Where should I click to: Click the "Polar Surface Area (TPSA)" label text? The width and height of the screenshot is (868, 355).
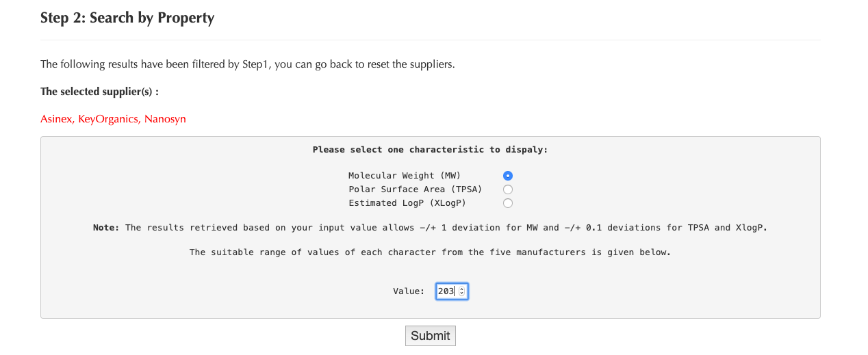click(415, 189)
